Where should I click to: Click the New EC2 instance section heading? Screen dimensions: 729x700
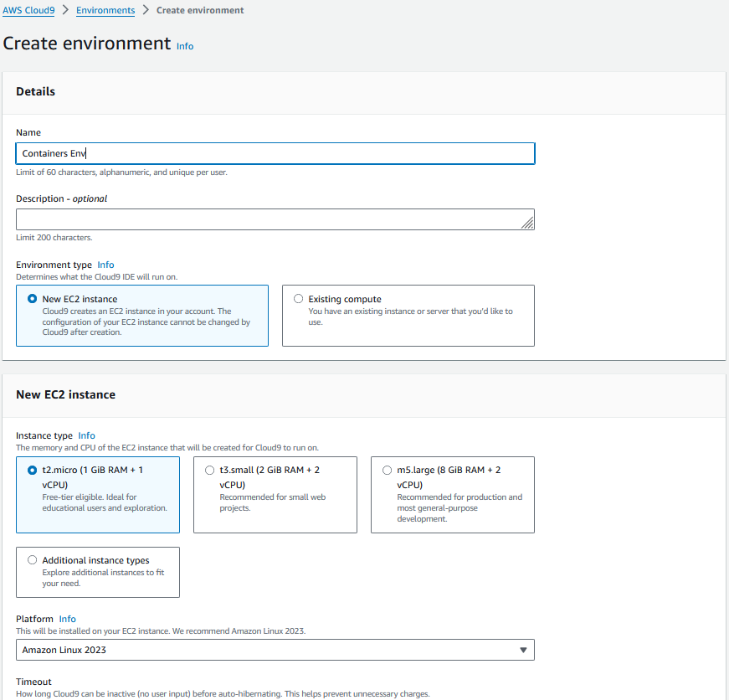click(65, 395)
